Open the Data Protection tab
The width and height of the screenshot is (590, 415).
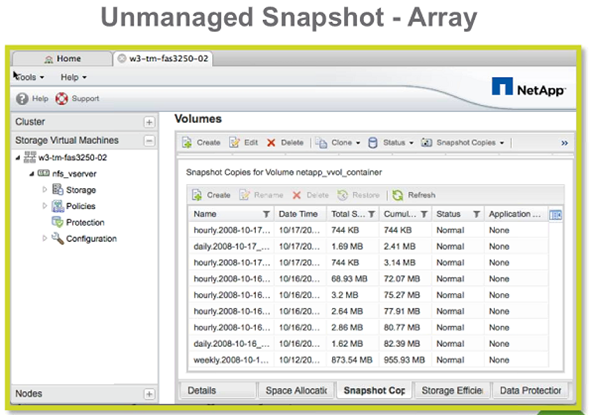click(x=530, y=391)
